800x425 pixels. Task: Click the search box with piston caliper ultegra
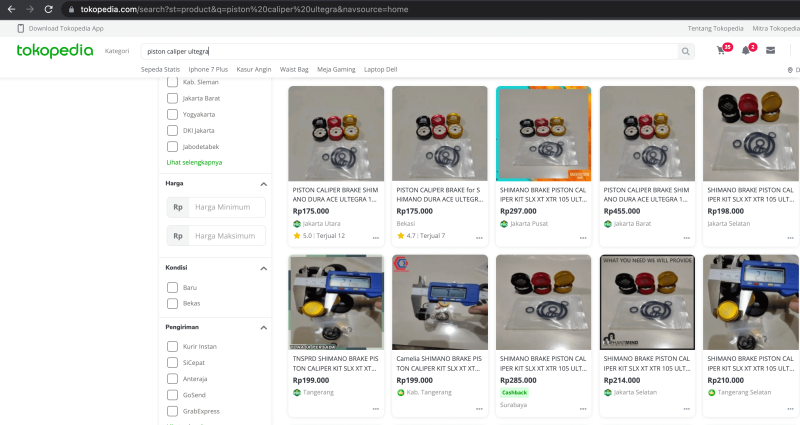[410, 51]
